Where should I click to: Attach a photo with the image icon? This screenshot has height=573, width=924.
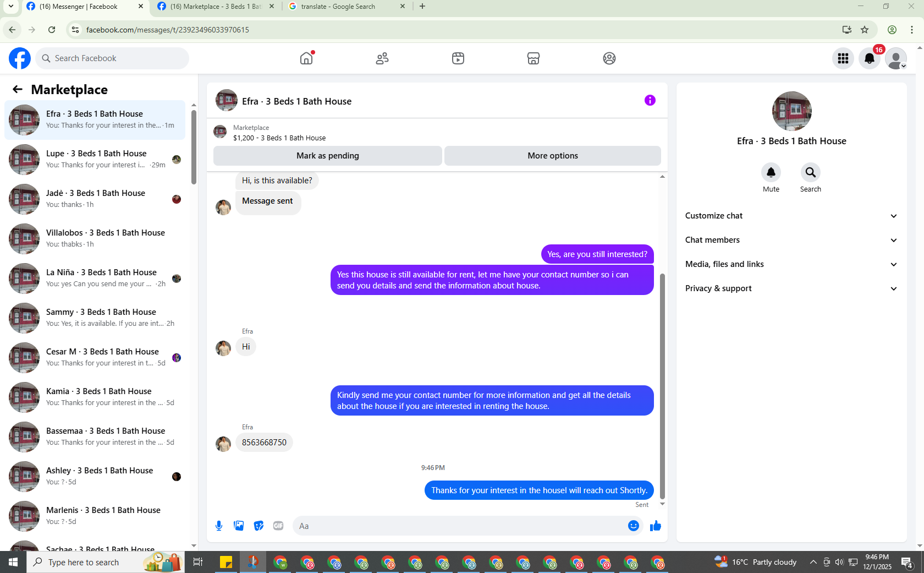[x=239, y=526]
